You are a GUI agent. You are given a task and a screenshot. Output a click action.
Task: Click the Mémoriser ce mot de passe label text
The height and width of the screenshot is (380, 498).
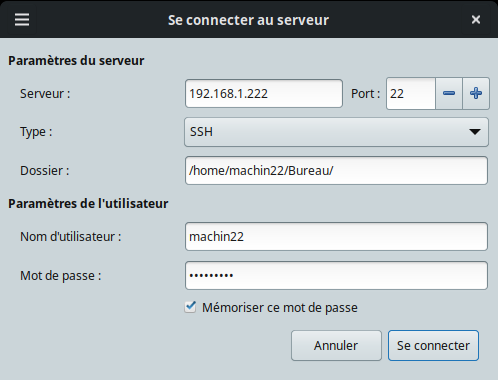pyautogui.click(x=280, y=308)
